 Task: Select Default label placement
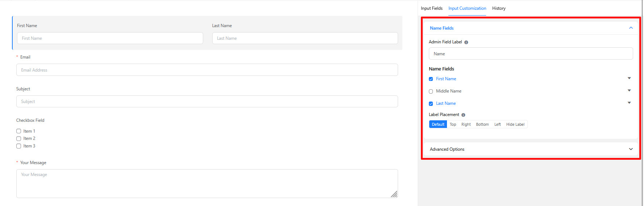point(438,124)
